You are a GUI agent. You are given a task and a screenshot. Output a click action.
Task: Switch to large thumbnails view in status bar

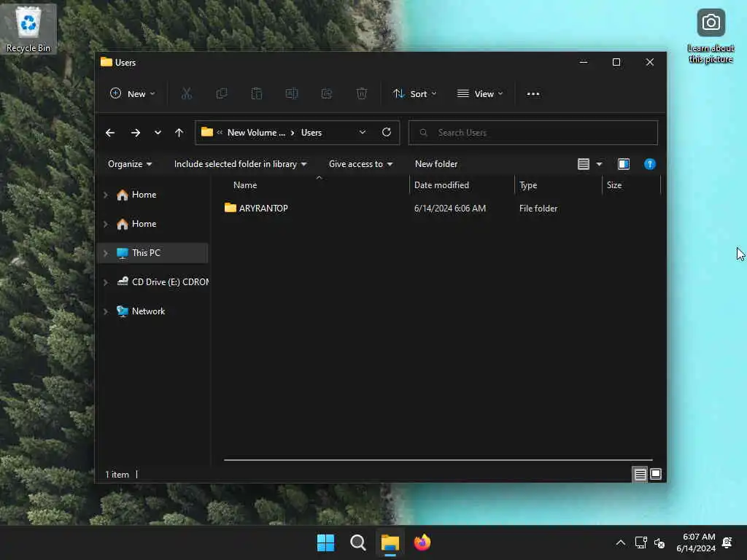tap(656, 474)
